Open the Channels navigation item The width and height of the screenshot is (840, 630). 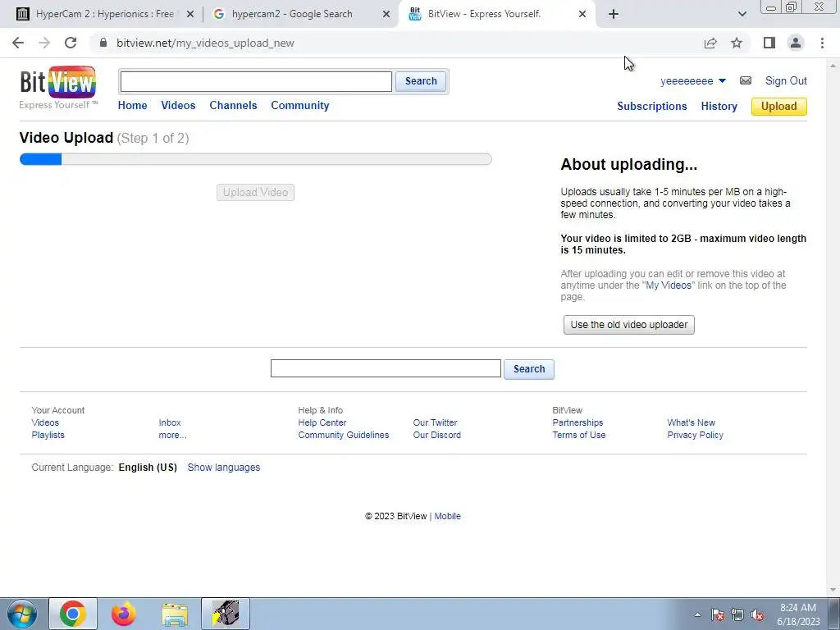(233, 106)
